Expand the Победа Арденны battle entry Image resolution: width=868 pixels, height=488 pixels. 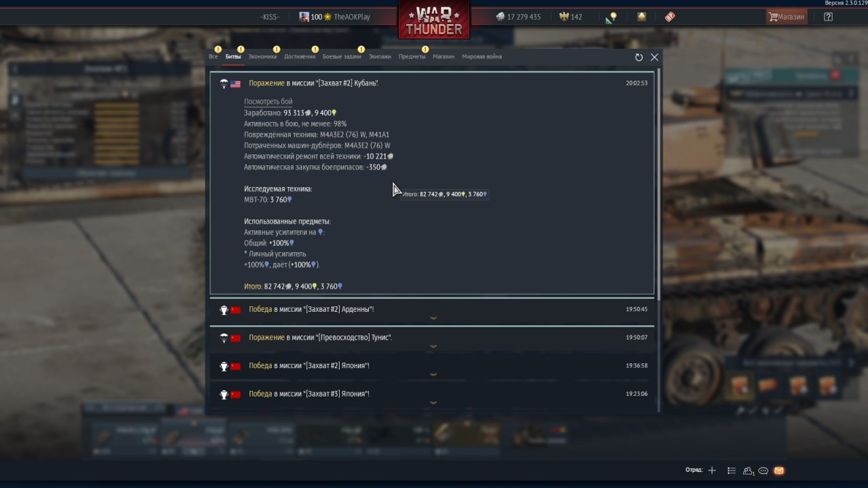pyautogui.click(x=433, y=310)
